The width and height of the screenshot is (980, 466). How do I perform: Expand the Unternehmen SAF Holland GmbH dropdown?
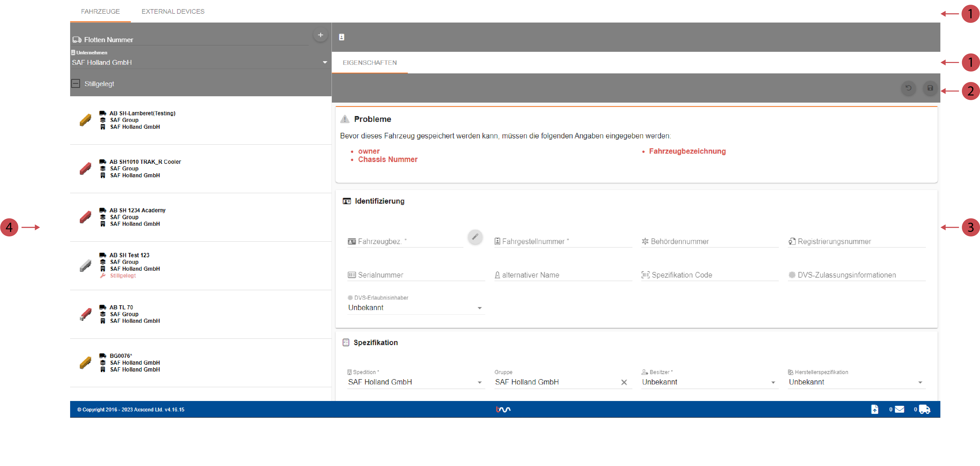tap(324, 62)
